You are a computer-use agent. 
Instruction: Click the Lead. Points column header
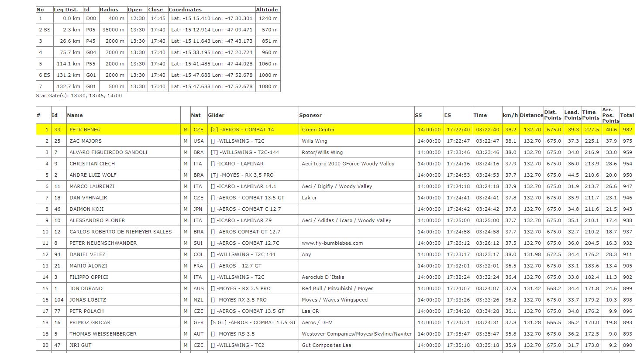572,115
